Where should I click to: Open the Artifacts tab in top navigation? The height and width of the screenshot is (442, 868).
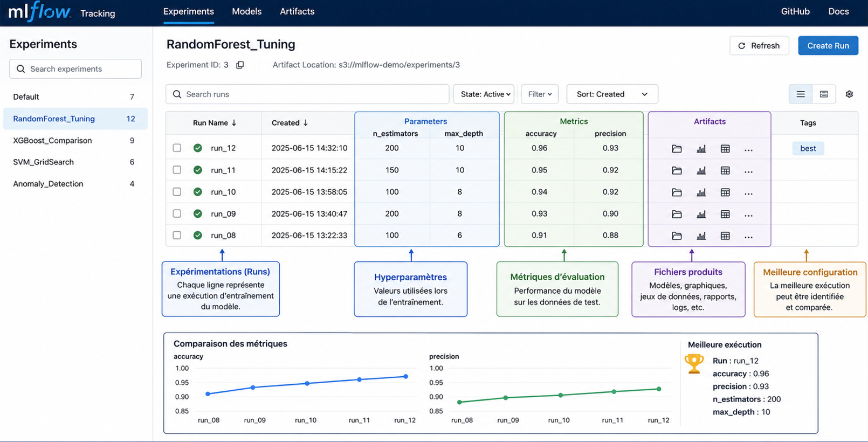click(297, 11)
